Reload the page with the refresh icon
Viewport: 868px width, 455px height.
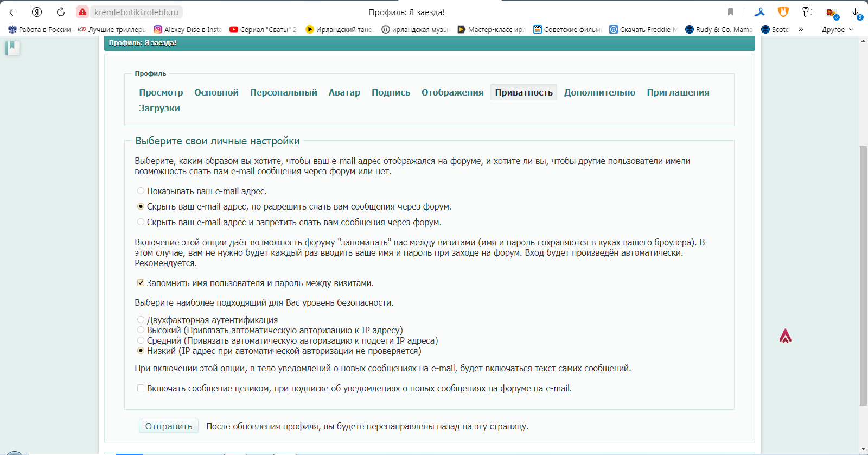point(61,12)
